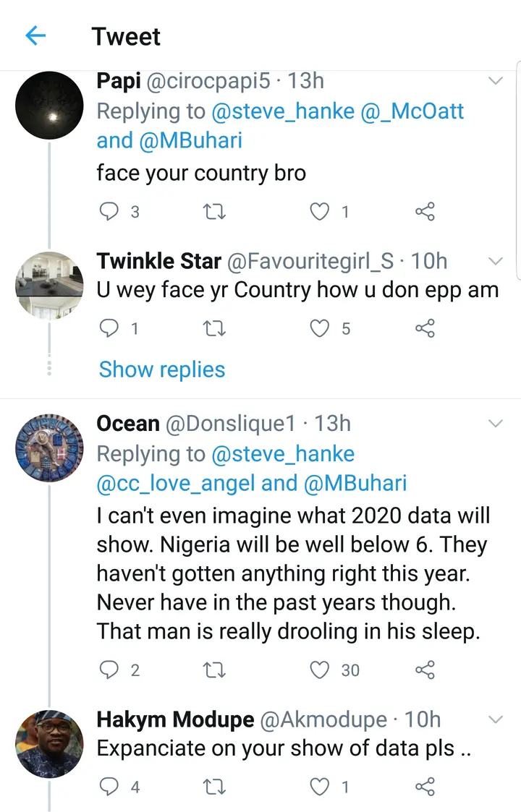
Task: Share Ocean's tweet about Nigeria
Action: (x=425, y=670)
